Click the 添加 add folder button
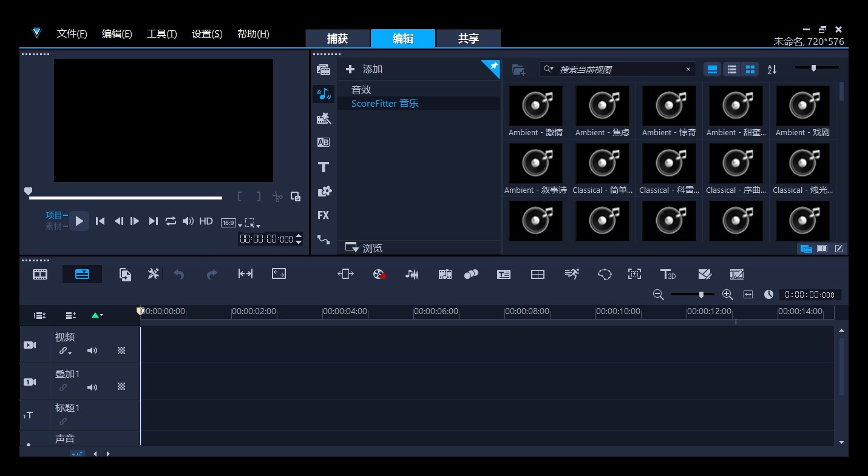 [x=364, y=69]
